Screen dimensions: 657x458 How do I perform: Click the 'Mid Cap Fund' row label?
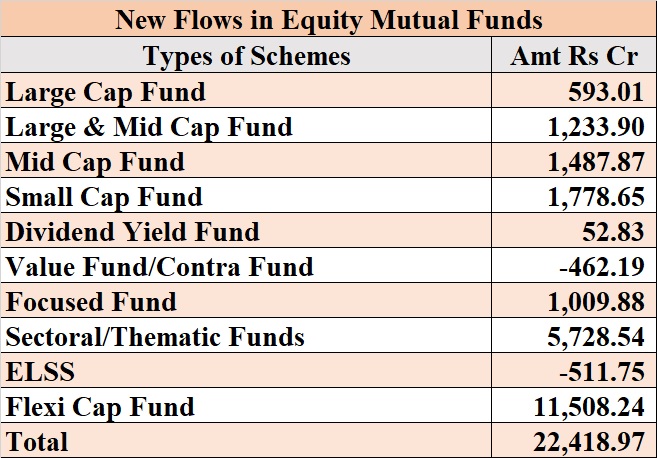[x=95, y=162]
